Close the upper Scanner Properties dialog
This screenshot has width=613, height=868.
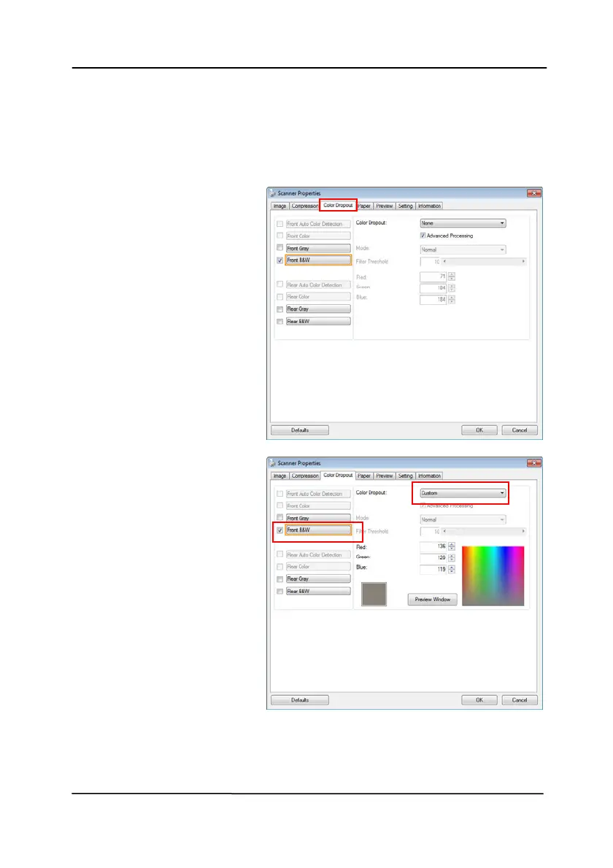coord(533,193)
